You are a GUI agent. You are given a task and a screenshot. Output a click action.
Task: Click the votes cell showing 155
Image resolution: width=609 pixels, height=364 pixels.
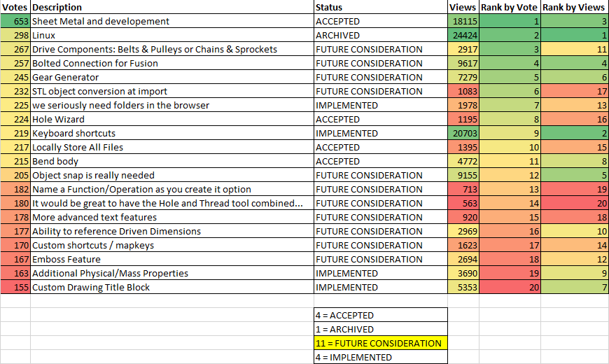click(x=15, y=287)
